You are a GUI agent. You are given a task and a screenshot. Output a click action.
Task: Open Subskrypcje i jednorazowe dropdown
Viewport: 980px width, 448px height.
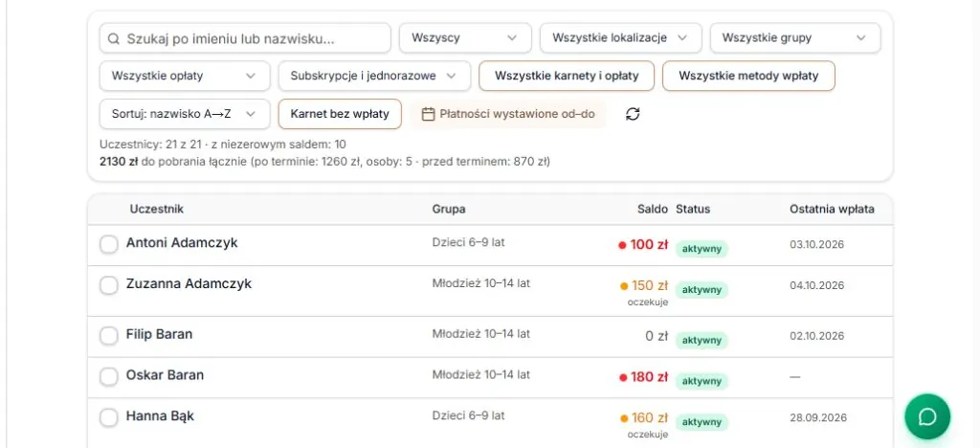coord(374,77)
